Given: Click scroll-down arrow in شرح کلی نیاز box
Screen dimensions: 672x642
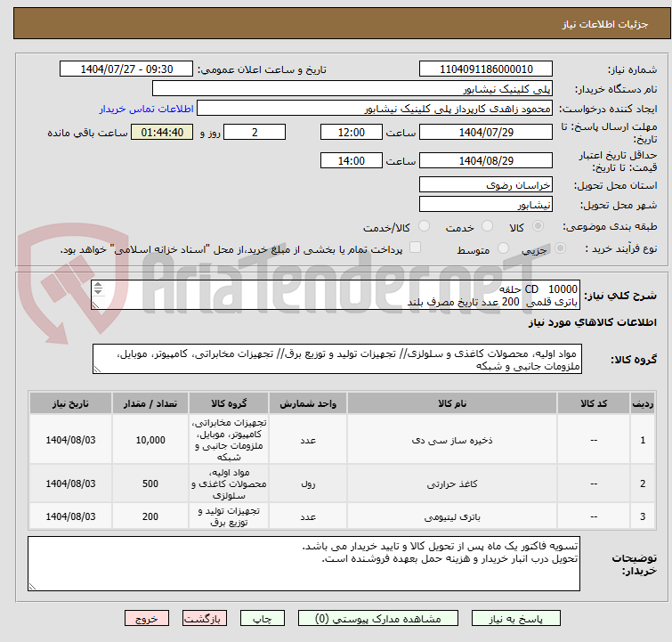Looking at the screenshot, I should 98,292.
